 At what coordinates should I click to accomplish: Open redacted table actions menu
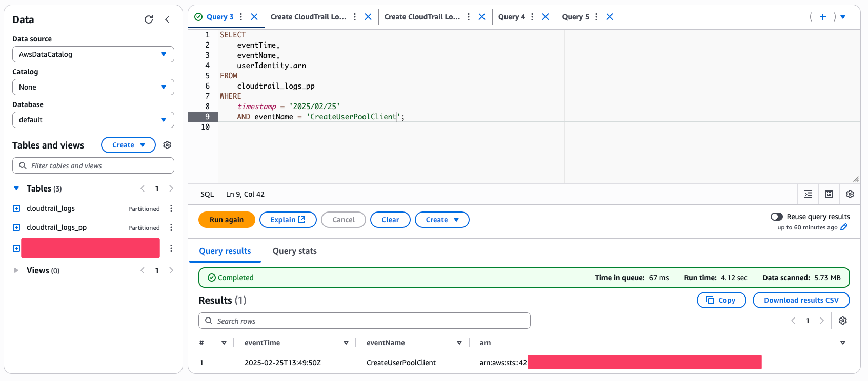point(171,248)
